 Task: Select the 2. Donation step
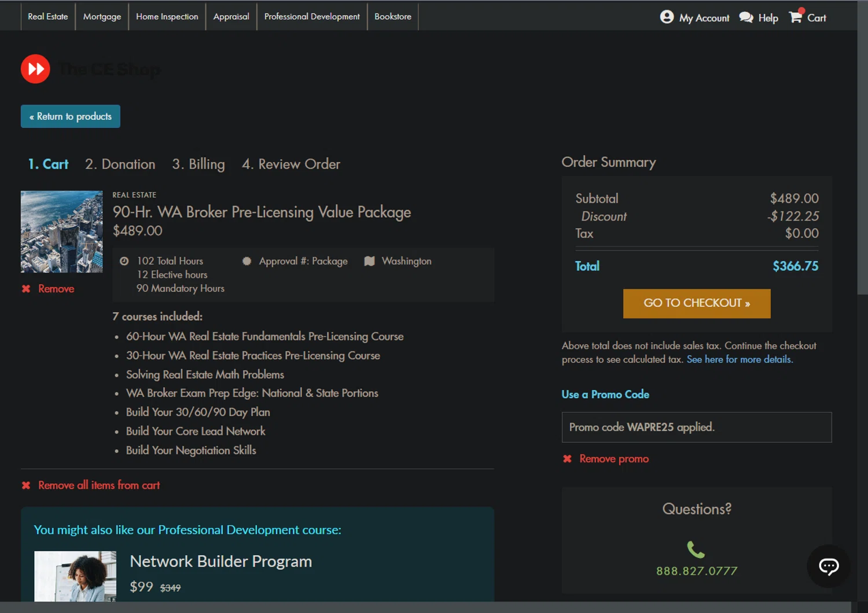tap(120, 164)
